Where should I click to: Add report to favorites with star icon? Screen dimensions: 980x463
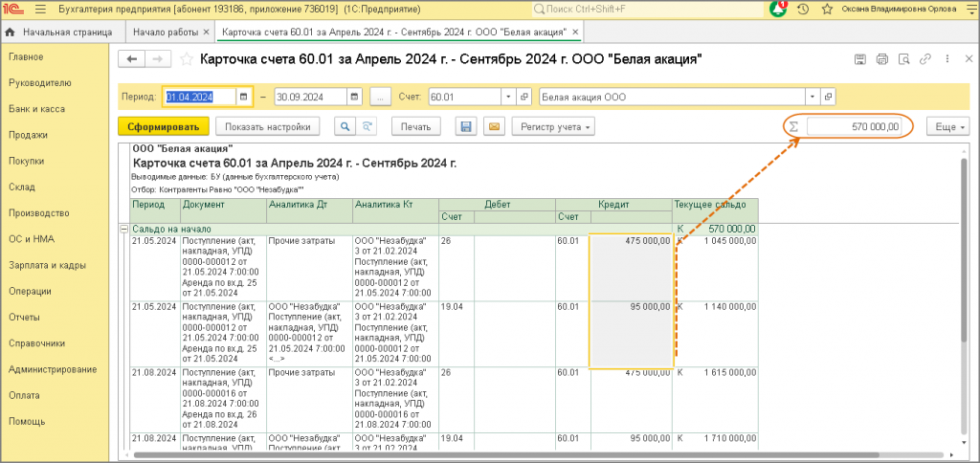click(186, 59)
